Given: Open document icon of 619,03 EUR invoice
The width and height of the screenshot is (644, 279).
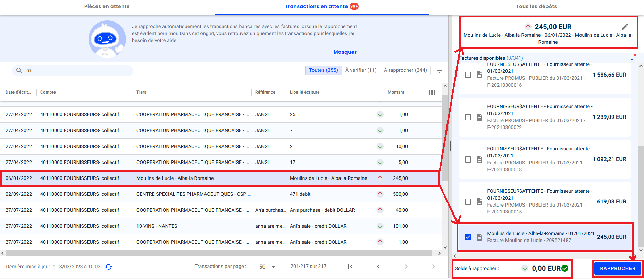Looking at the screenshot, I should pos(479,202).
